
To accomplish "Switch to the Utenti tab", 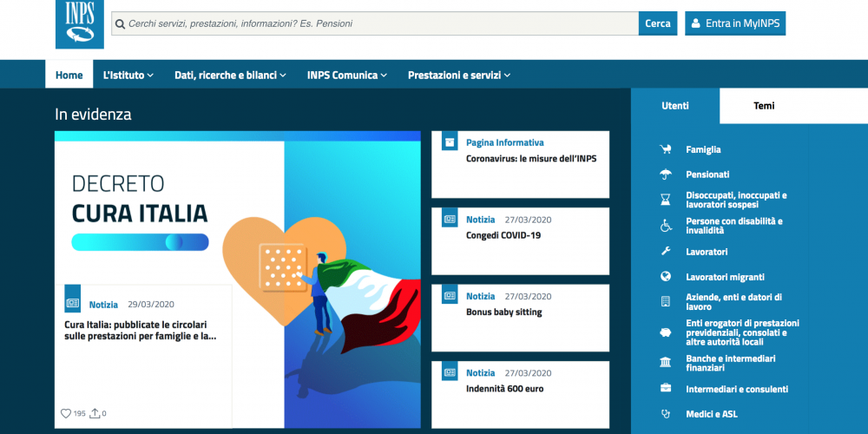I will (x=675, y=106).
